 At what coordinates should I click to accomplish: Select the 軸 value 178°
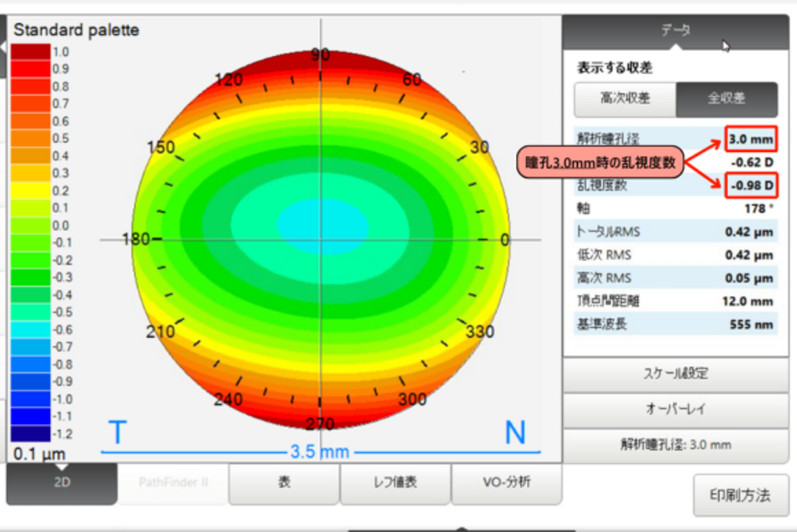click(758, 209)
